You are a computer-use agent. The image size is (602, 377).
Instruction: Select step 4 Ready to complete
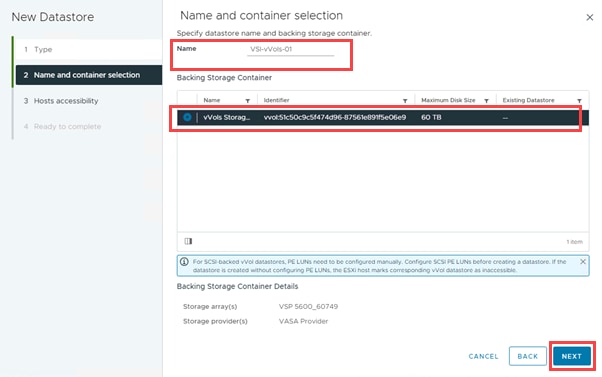(x=88, y=126)
